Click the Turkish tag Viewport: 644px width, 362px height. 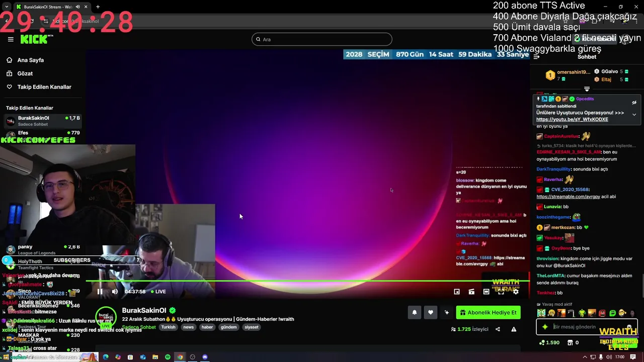pyautogui.click(x=168, y=327)
